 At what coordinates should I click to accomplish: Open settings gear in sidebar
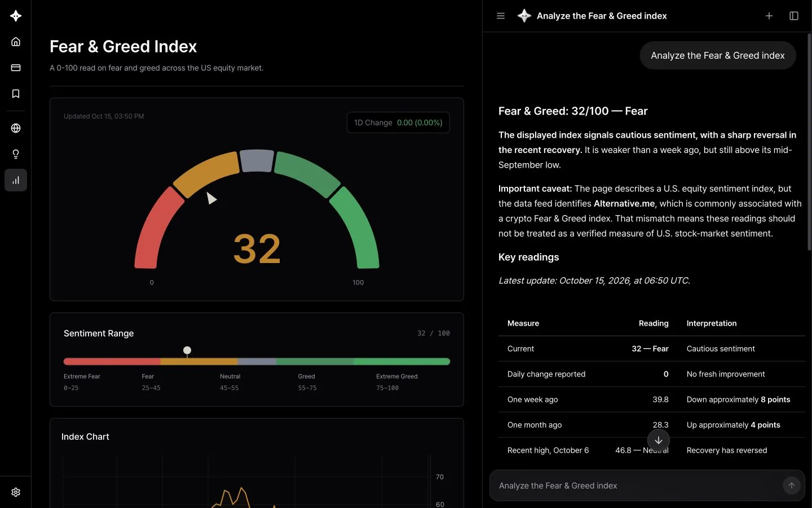(x=16, y=492)
